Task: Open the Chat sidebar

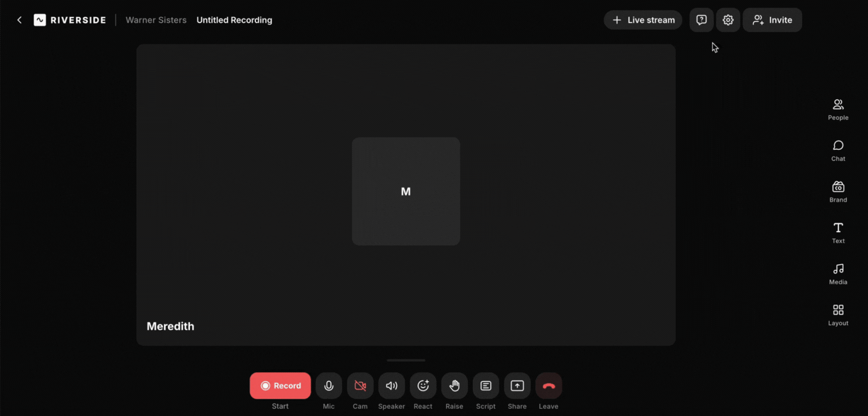Action: pyautogui.click(x=838, y=151)
